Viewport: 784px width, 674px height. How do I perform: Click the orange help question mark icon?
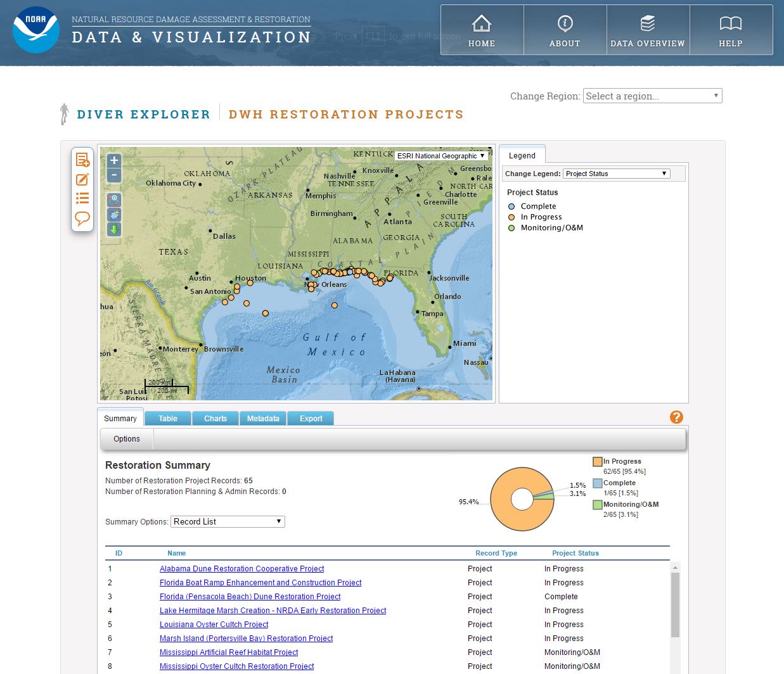click(676, 417)
